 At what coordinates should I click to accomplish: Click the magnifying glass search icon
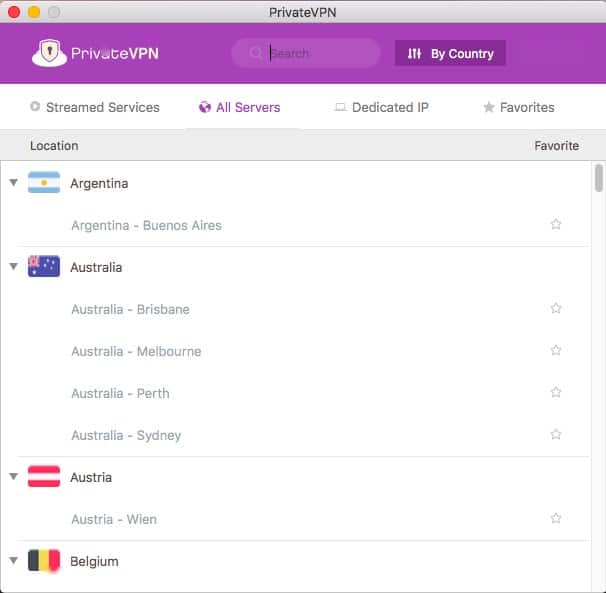pyautogui.click(x=257, y=53)
